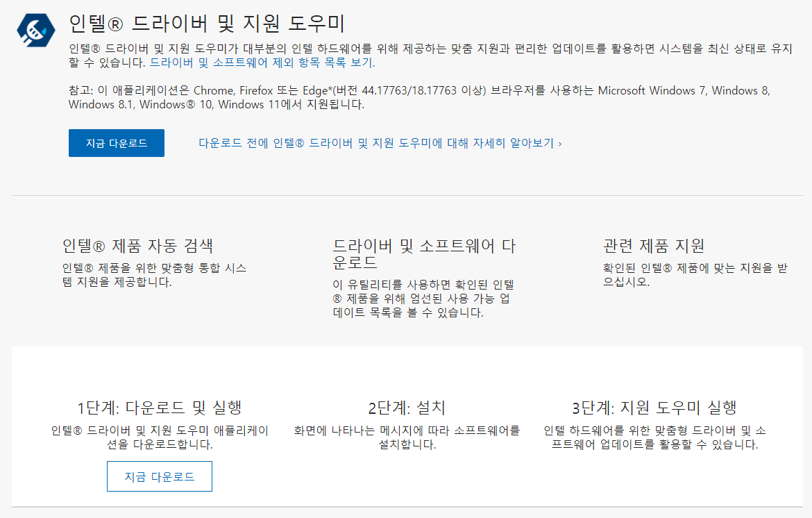Image resolution: width=812 pixels, height=518 pixels.
Task: Click the 관련 제품 지원 heading
Action: coord(654,246)
